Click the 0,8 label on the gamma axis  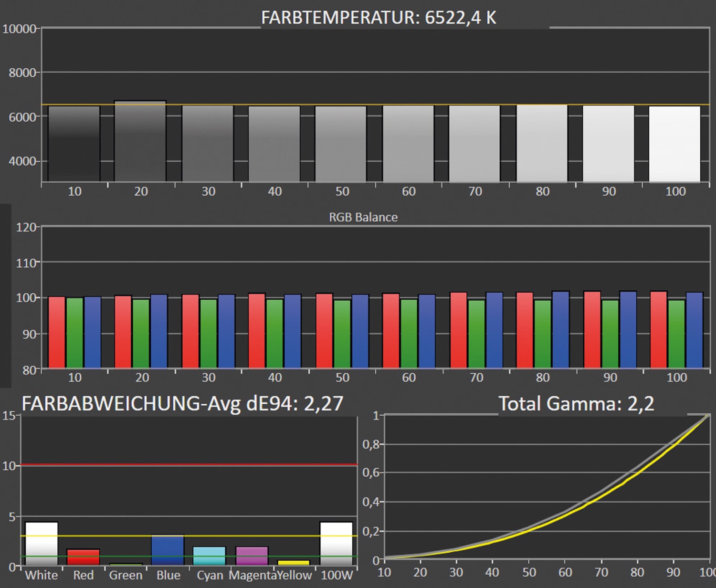pos(371,444)
